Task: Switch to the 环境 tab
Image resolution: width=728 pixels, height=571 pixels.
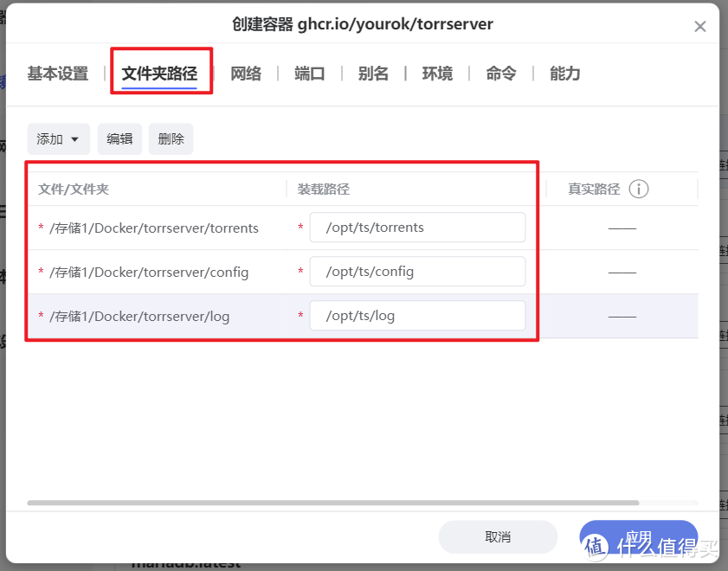Action: (x=437, y=74)
